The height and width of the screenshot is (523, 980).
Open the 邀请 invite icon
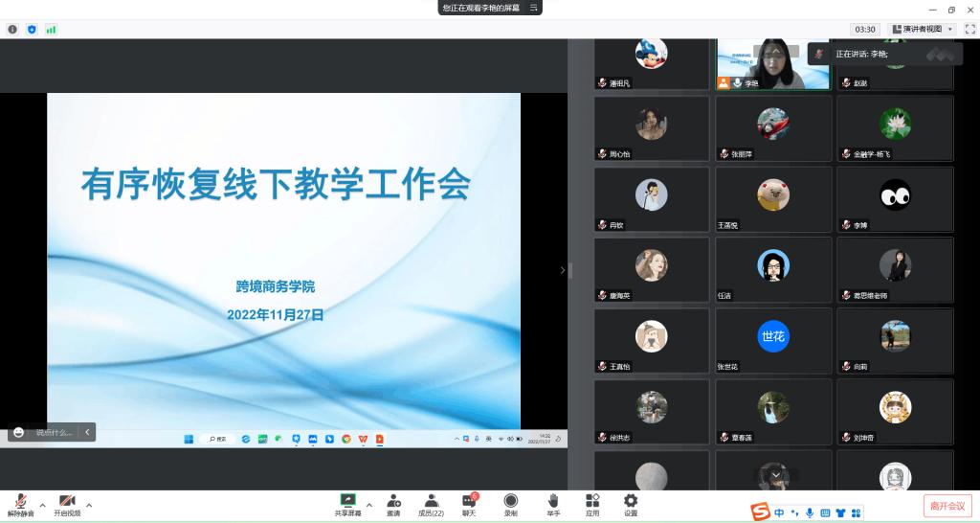(x=393, y=504)
